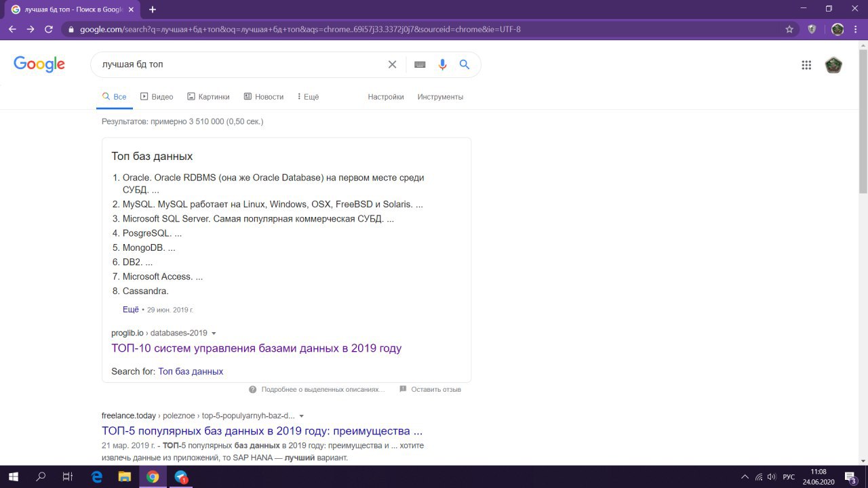Open File Explorer from the taskbar
This screenshot has width=868, height=488.
click(125, 476)
